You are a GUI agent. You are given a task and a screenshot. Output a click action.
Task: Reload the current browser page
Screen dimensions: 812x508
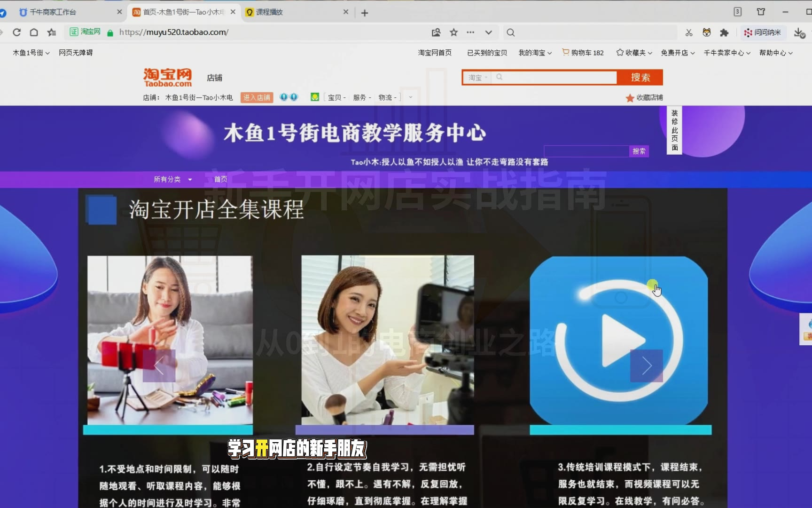coord(17,32)
